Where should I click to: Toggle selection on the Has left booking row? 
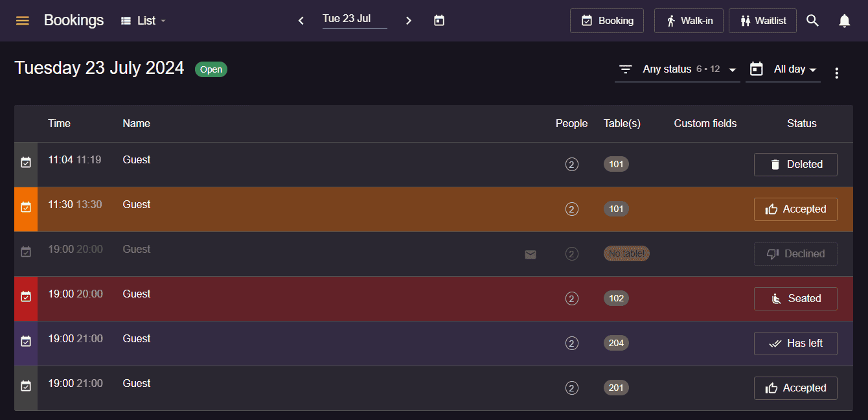click(26, 341)
